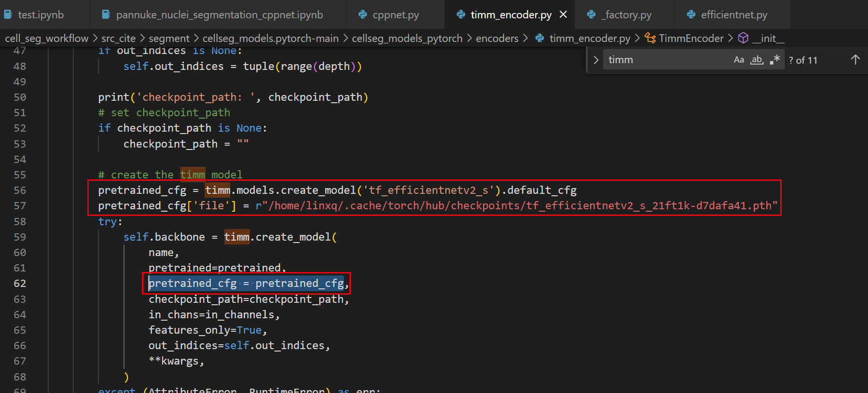
Task: Click the Python icon on efficientnet.py tab
Action: [691, 14]
